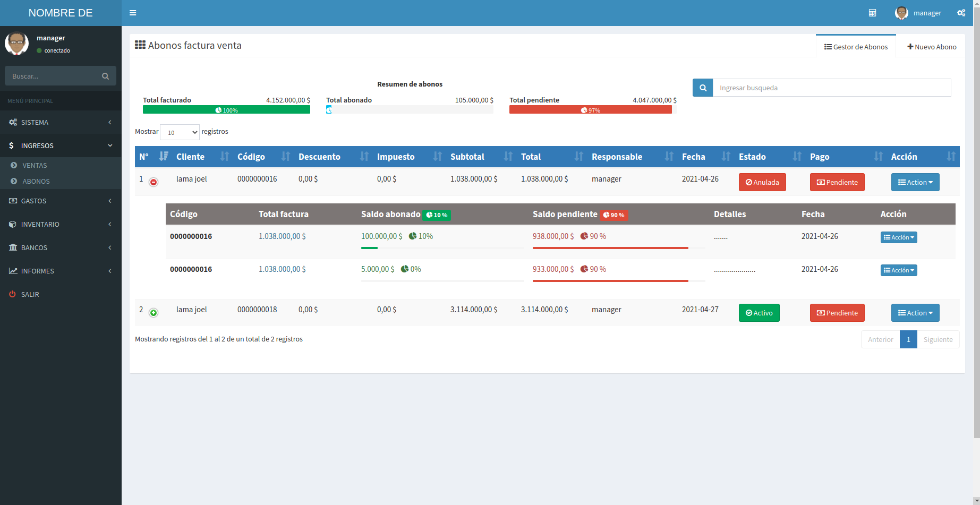Switch to the Nuevo Abono tab
980x505 pixels.
click(931, 47)
